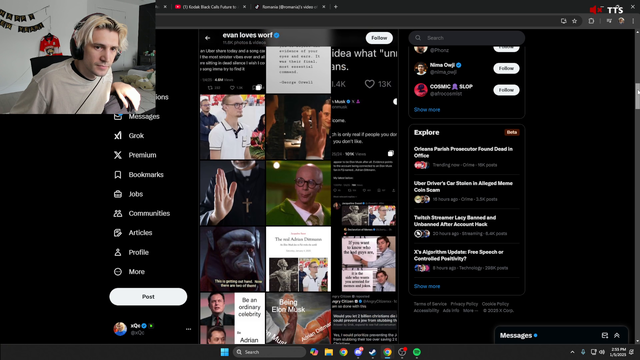Open Spotify from the taskbar
Image resolution: width=640 pixels, height=360 pixels.
click(x=417, y=352)
